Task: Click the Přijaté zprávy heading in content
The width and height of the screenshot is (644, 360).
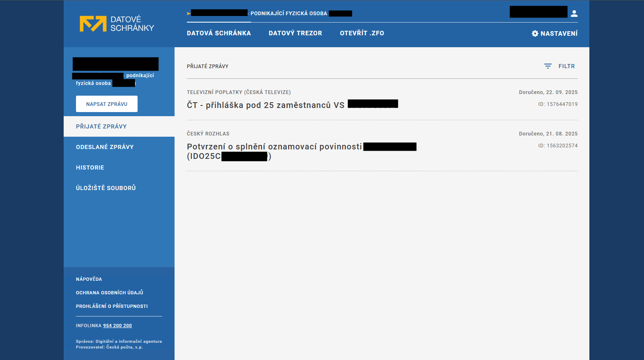Action: (207, 66)
